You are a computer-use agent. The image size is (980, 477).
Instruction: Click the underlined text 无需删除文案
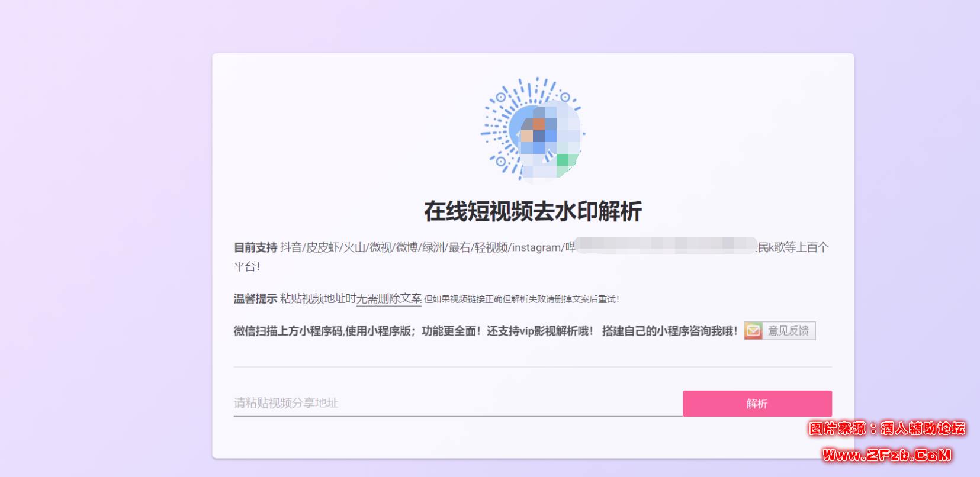tap(389, 299)
